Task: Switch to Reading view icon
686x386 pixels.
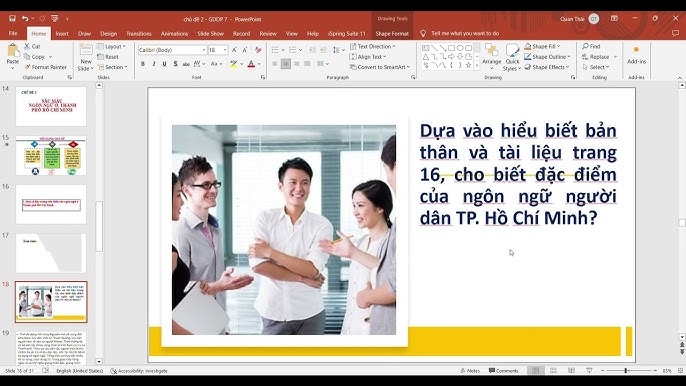Action: click(571, 371)
